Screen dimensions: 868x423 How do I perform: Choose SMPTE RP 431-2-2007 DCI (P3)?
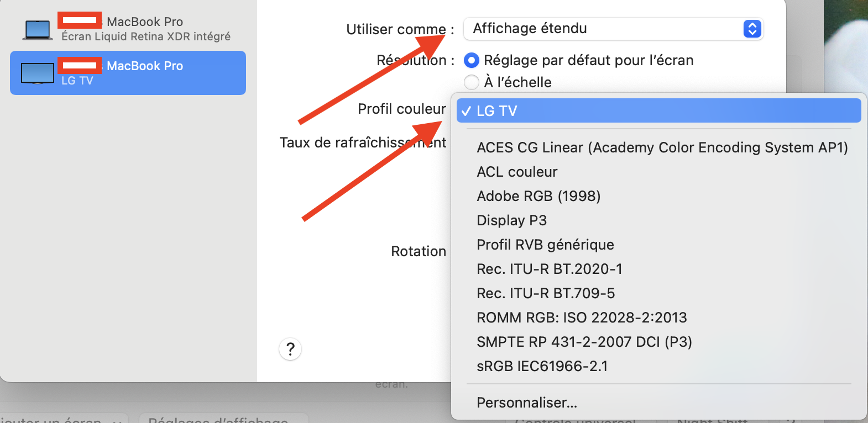(x=584, y=342)
